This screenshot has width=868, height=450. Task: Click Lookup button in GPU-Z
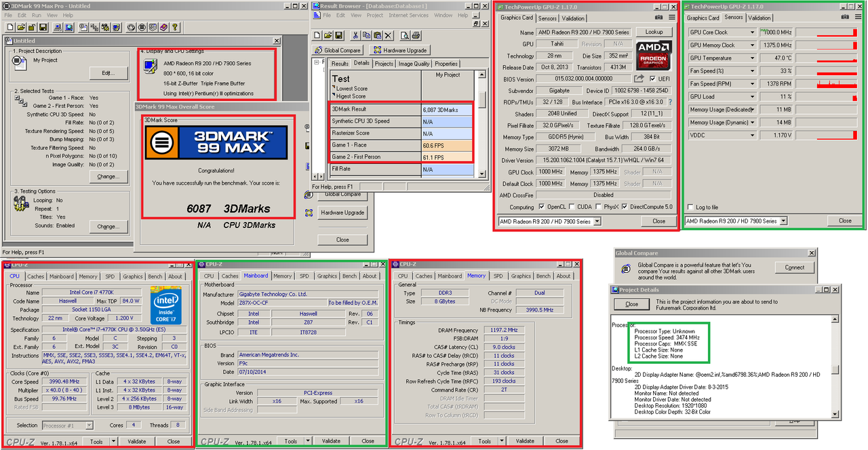pyautogui.click(x=654, y=32)
